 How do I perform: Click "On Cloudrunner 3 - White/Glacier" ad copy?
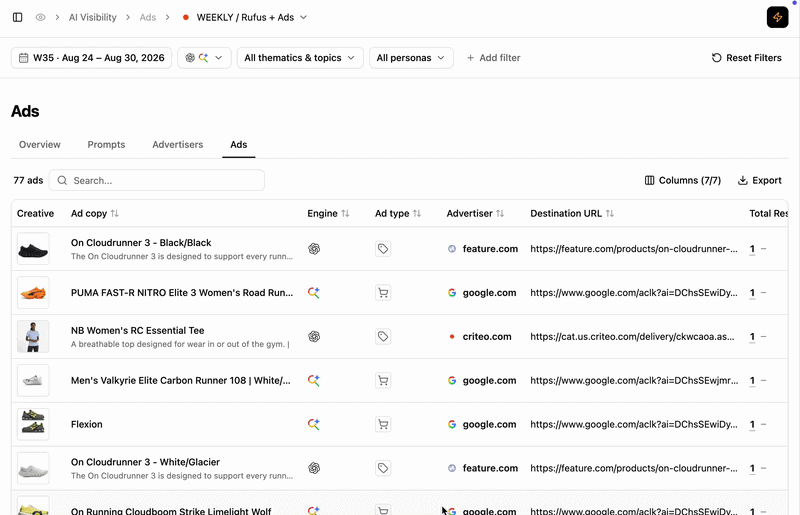coord(145,462)
